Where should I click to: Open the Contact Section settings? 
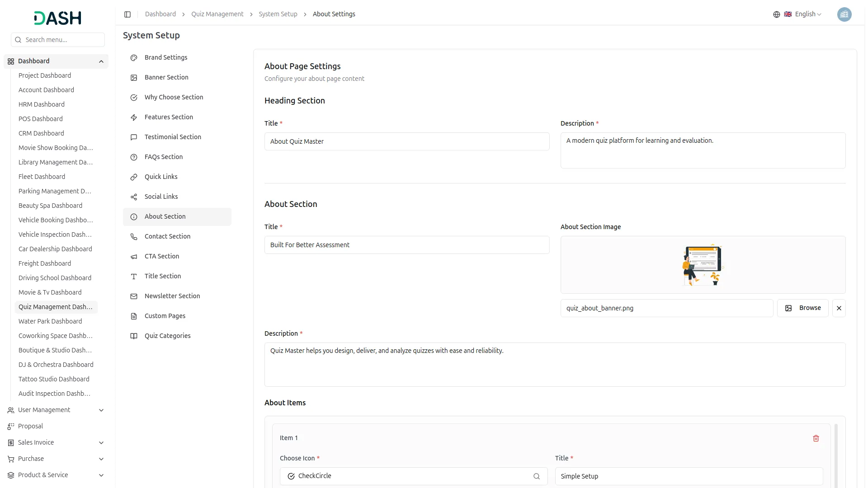pos(167,236)
